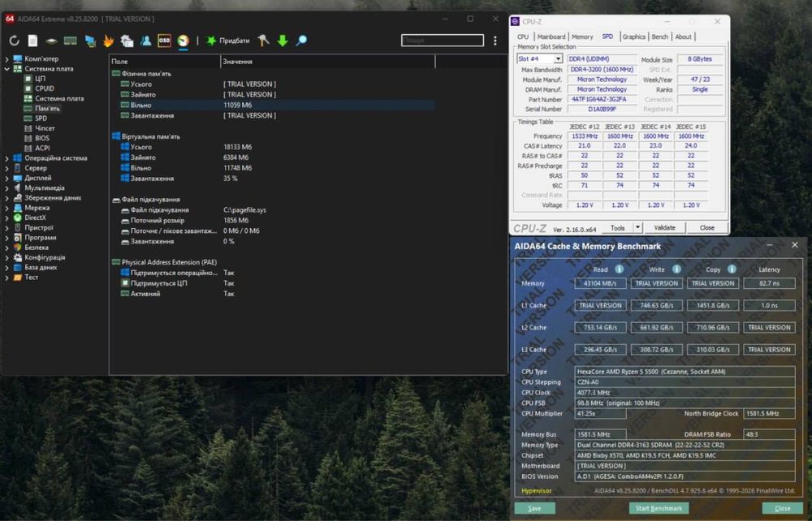
Task: Click the Refresh icon in AIDA64 toolbar
Action: 14,41
